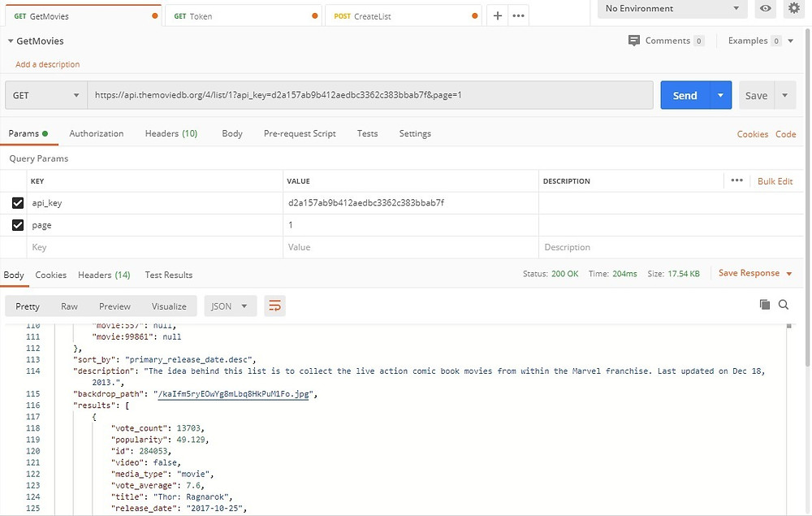Open the response Headers (14) tab
The image size is (812, 516).
tap(104, 275)
